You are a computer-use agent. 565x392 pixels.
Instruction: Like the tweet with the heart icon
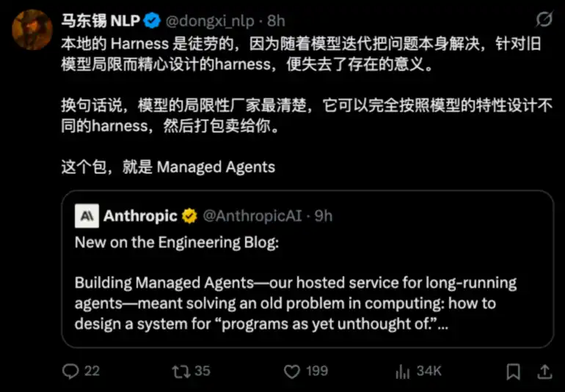292,371
